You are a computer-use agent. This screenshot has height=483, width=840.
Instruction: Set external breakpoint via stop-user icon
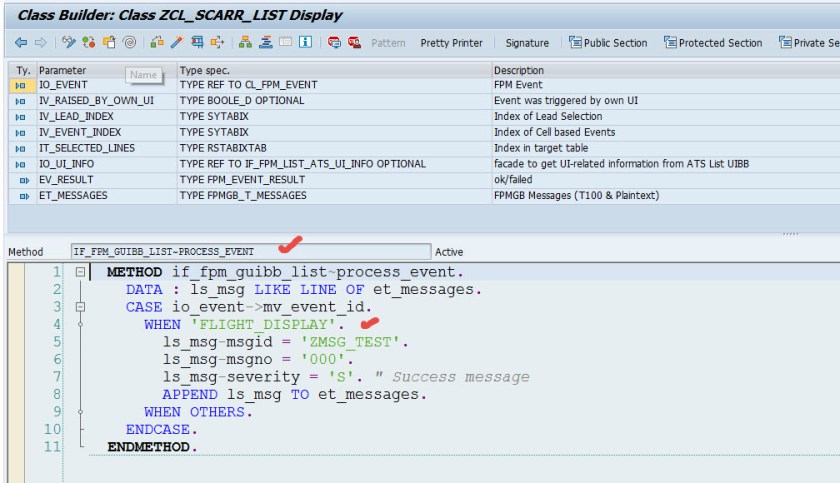pyautogui.click(x=354, y=42)
